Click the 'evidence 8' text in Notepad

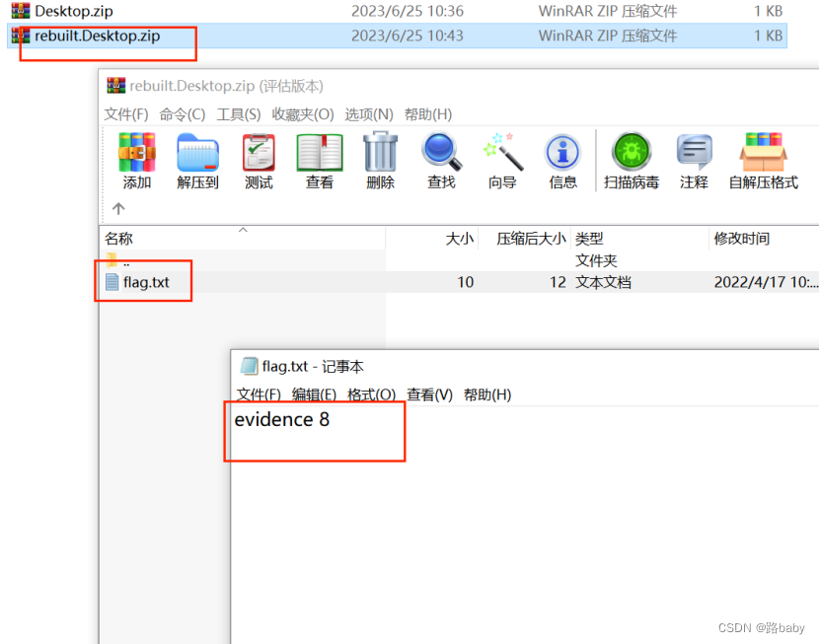pos(282,419)
